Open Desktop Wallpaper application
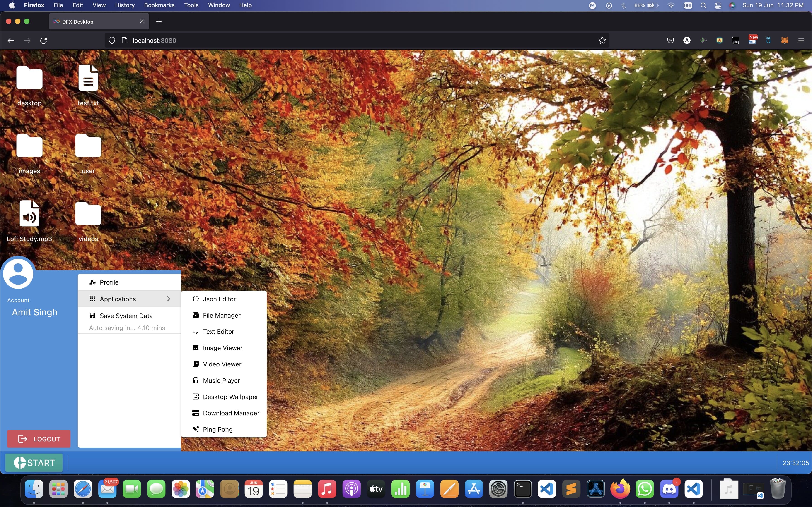This screenshot has width=812, height=507. click(230, 397)
